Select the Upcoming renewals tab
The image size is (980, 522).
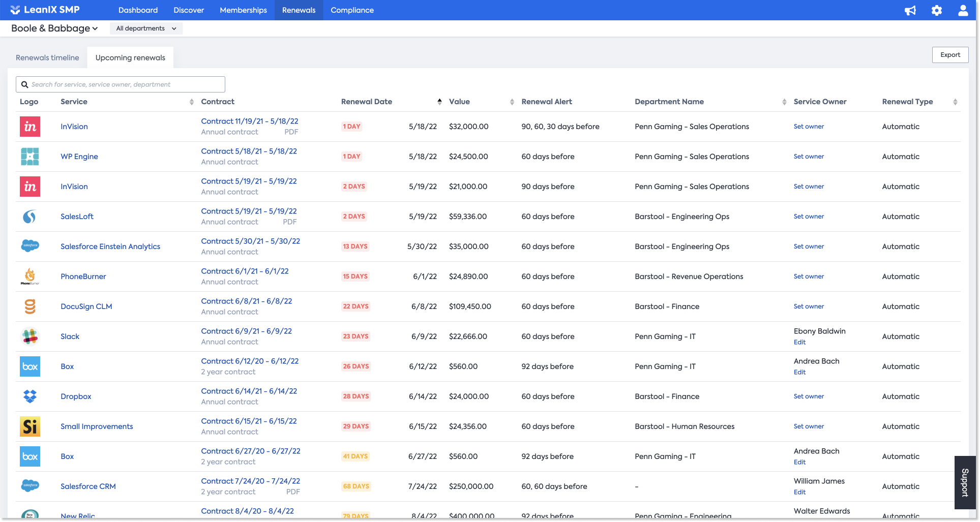pos(130,58)
